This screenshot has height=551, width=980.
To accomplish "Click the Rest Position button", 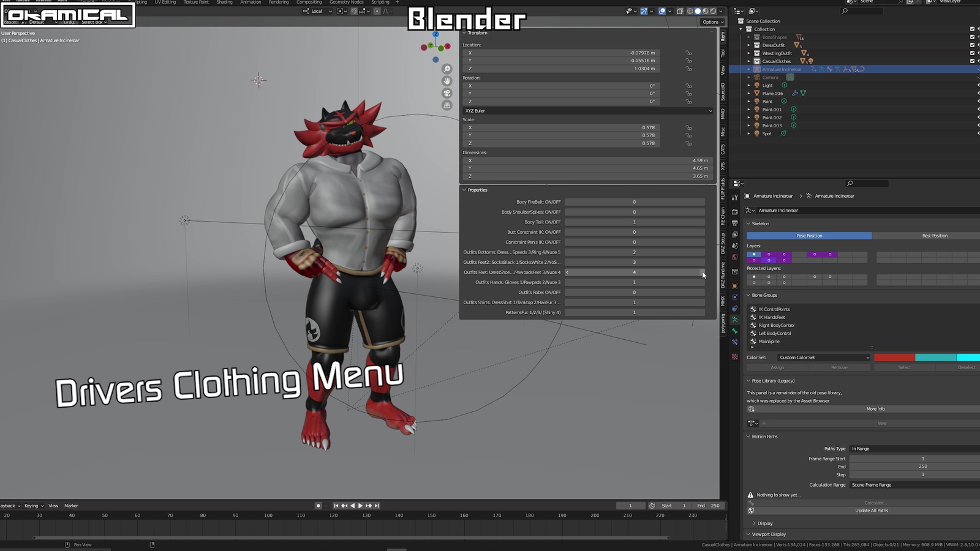I will (x=934, y=236).
